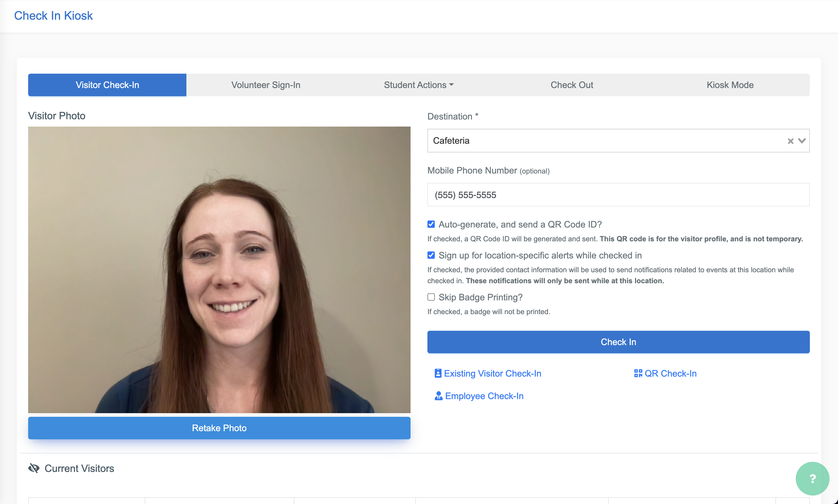Open the green help question-mark bubble
Image resolution: width=838 pixels, height=504 pixels.
pos(812,478)
